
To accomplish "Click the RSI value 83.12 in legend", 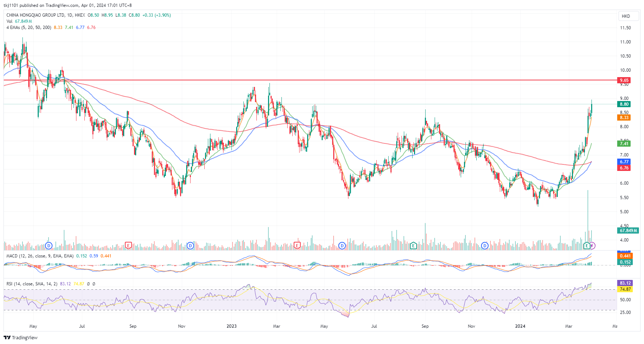I will point(66,284).
